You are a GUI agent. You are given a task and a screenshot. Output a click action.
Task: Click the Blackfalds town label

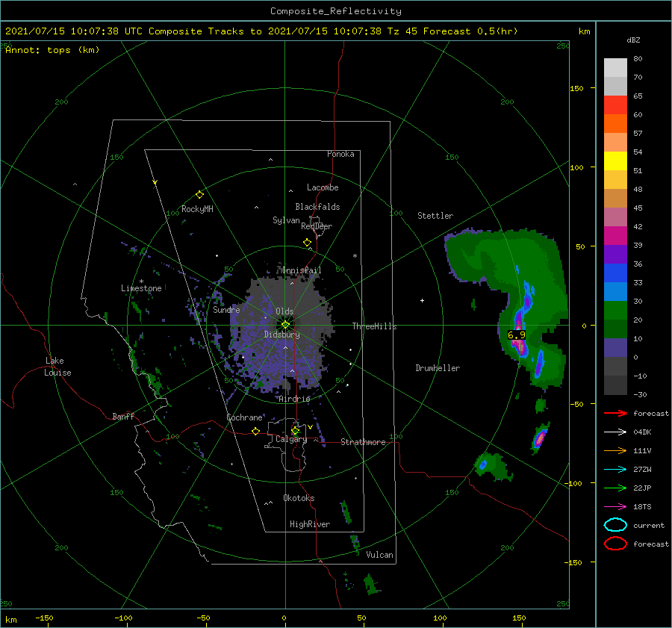(317, 207)
